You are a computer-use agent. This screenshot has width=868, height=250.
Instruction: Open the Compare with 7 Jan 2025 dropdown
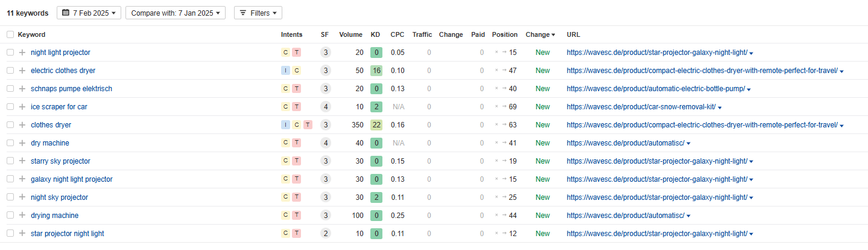click(x=176, y=13)
